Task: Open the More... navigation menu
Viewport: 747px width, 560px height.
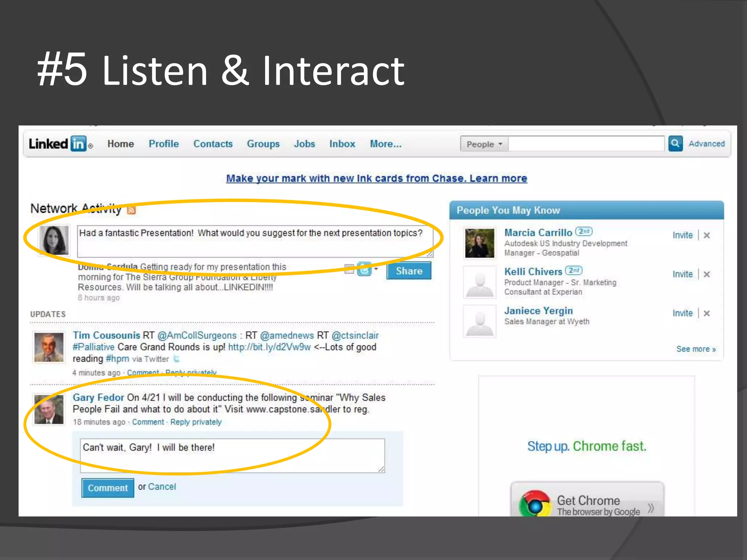Action: click(386, 144)
